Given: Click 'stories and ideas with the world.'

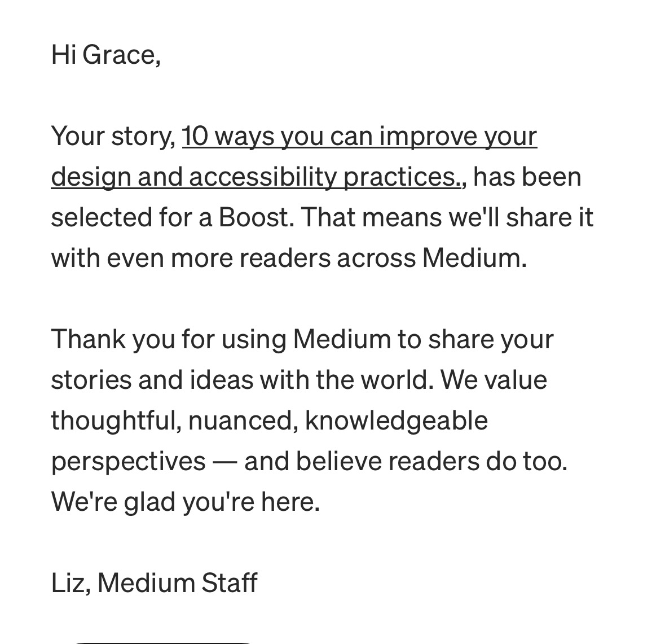Looking at the screenshot, I should [243, 380].
